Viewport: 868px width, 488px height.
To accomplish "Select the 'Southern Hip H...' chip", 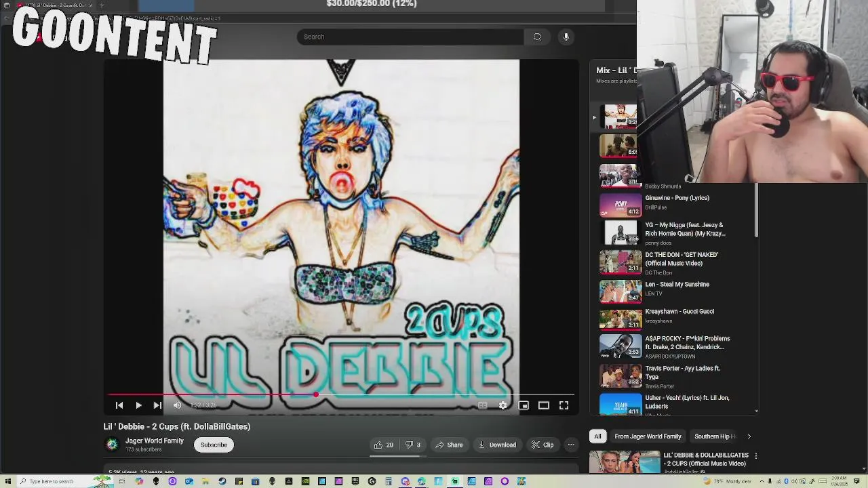I will (x=715, y=436).
